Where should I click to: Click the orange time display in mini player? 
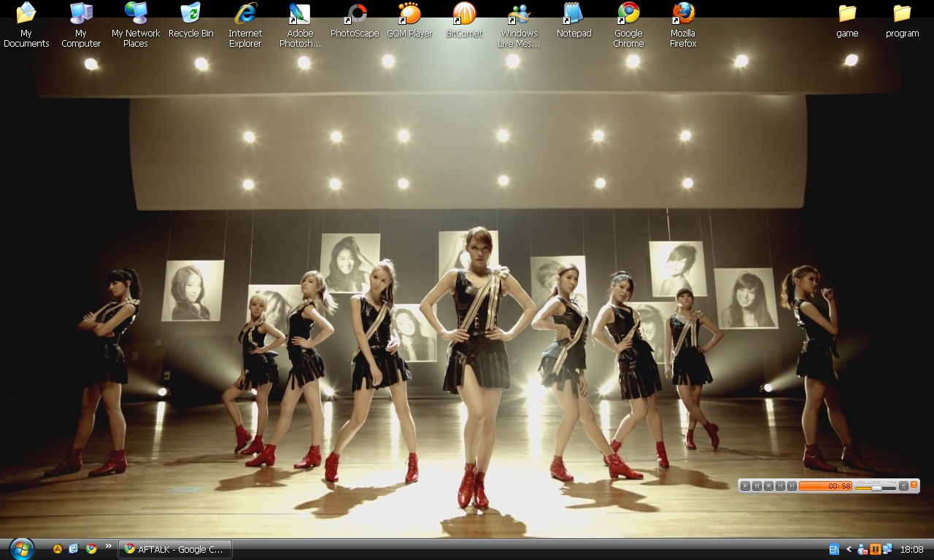pos(825,486)
